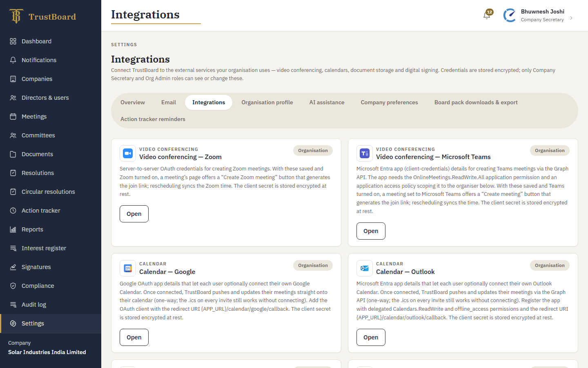Click the Committees group icon
This screenshot has height=368, width=588.
(13, 135)
